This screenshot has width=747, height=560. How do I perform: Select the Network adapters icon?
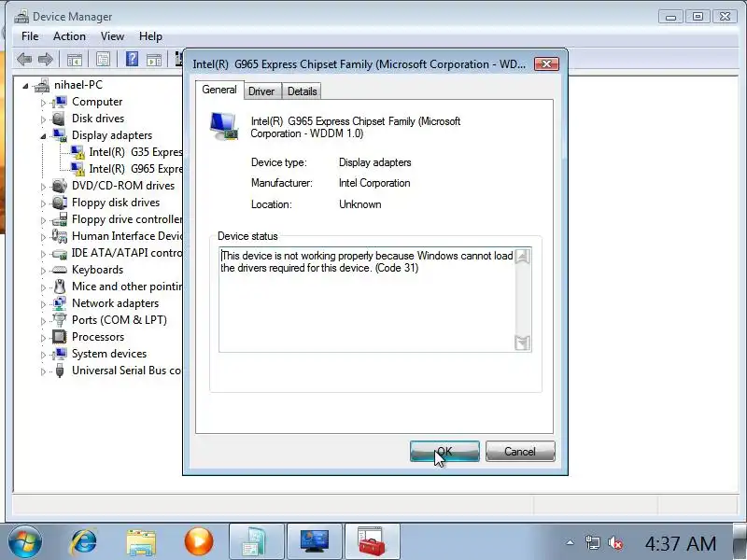point(60,303)
